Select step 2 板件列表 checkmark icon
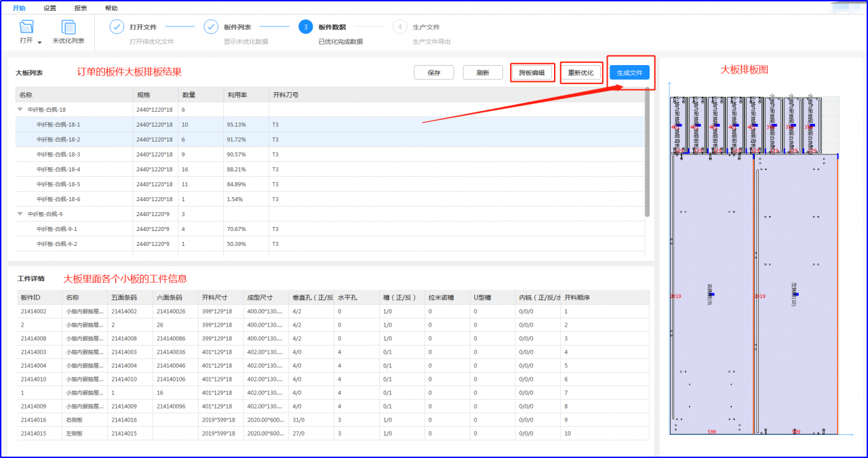The image size is (868, 458). pos(211,27)
